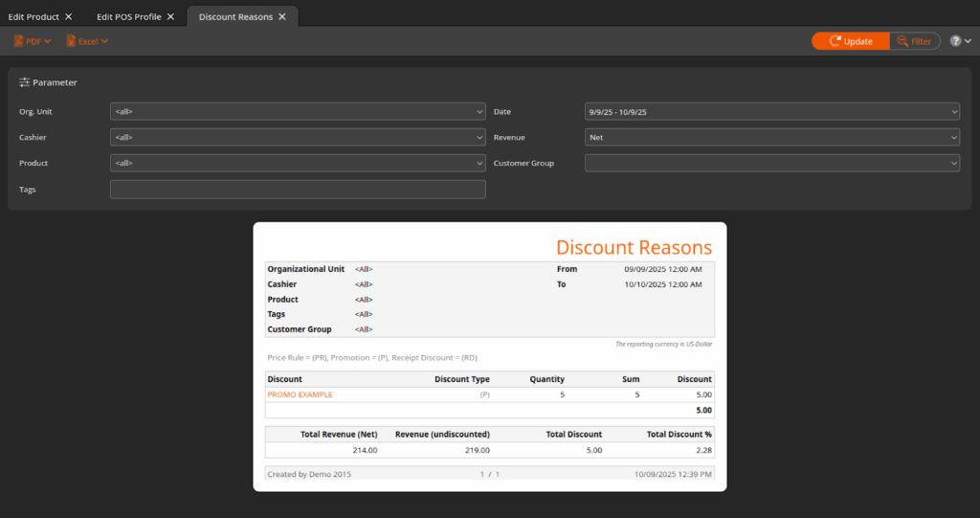
Task: Expand the Customer Group dropdown
Action: (771, 164)
